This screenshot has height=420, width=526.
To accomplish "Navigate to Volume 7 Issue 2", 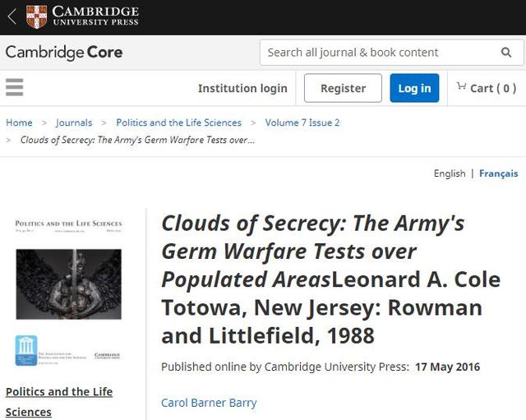I will point(302,122).
